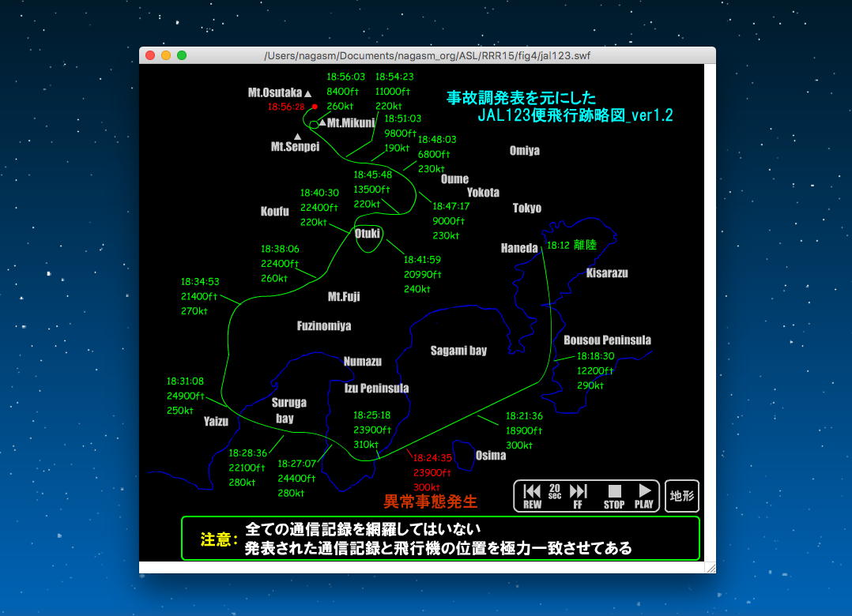Click the Mt.Osutaka triangle marker
852x616 pixels.
[x=308, y=94]
